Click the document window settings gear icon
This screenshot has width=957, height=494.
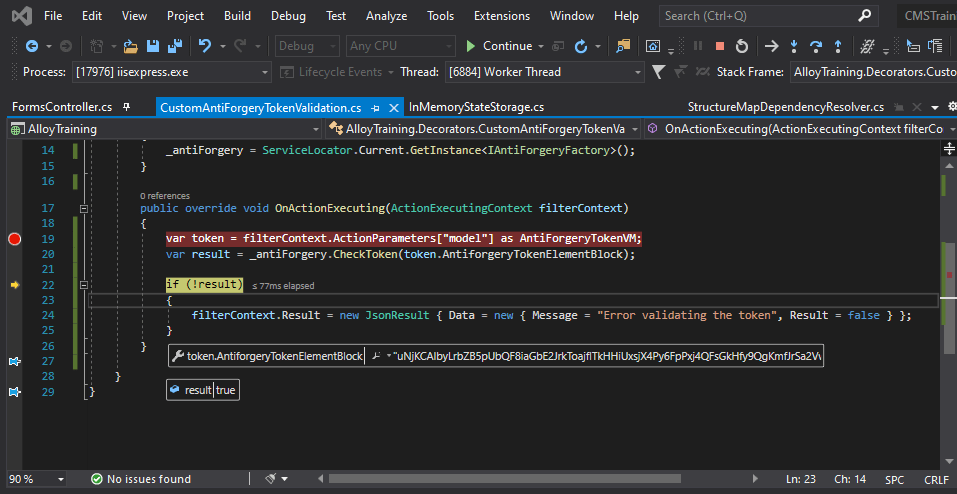tap(952, 107)
